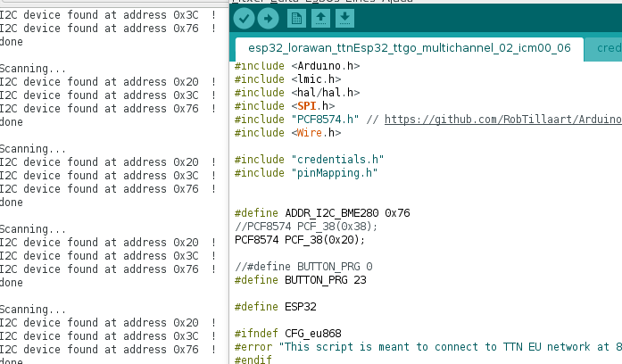Click the PCF8574 PCF_38(0x20); line
The height and width of the screenshot is (364, 622).
click(x=300, y=240)
